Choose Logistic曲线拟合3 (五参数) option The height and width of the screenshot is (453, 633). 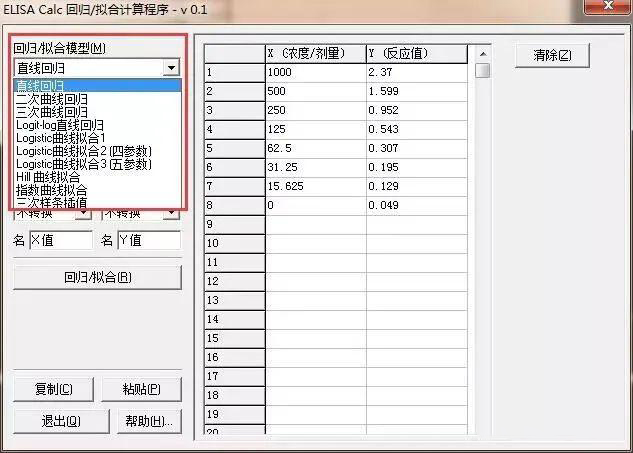pos(98,164)
